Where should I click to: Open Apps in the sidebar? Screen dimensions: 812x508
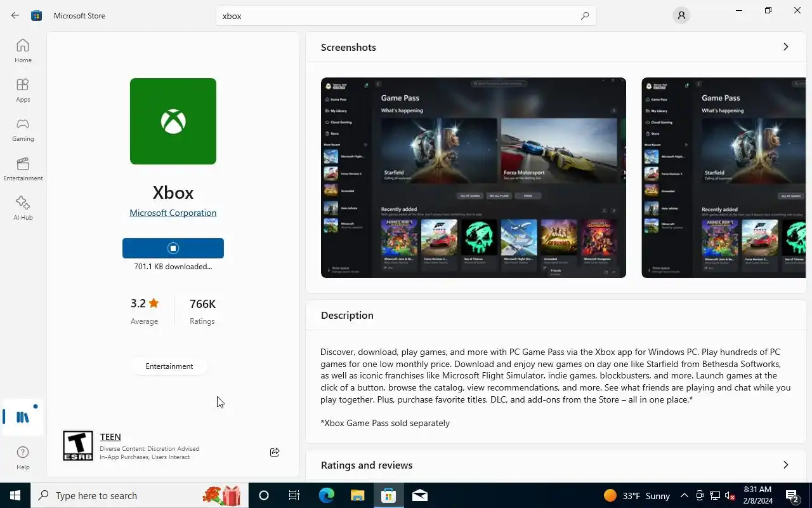(23, 90)
